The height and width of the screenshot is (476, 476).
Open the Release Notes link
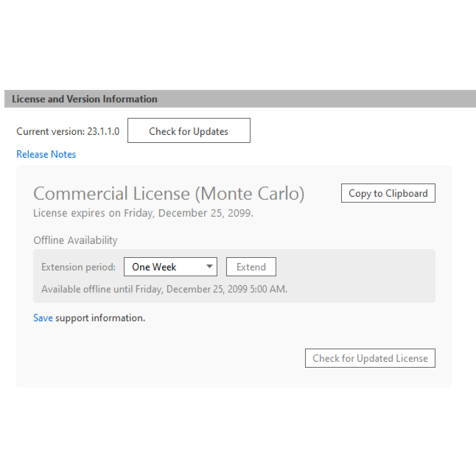click(46, 154)
